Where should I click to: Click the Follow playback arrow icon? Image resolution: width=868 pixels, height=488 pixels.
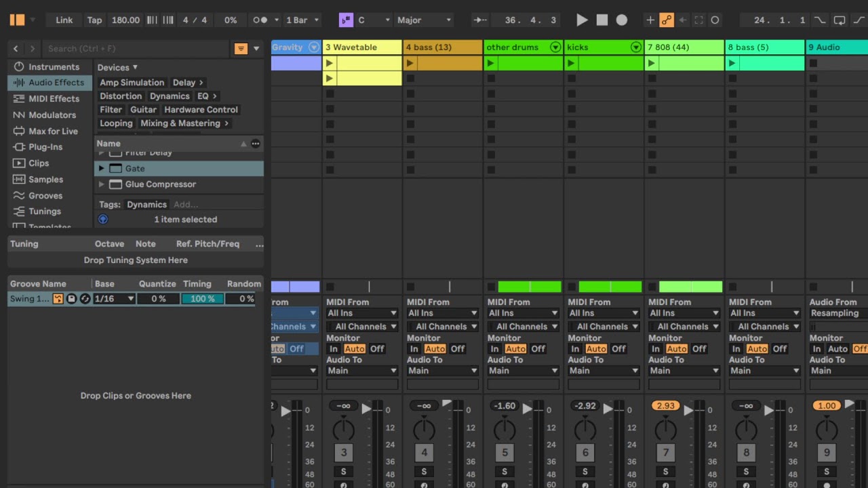pyautogui.click(x=480, y=20)
